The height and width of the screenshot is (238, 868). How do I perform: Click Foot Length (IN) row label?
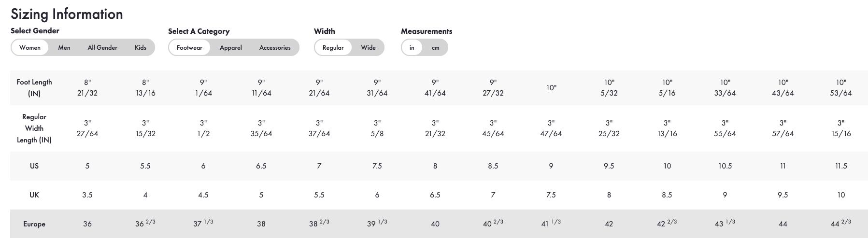(x=34, y=87)
